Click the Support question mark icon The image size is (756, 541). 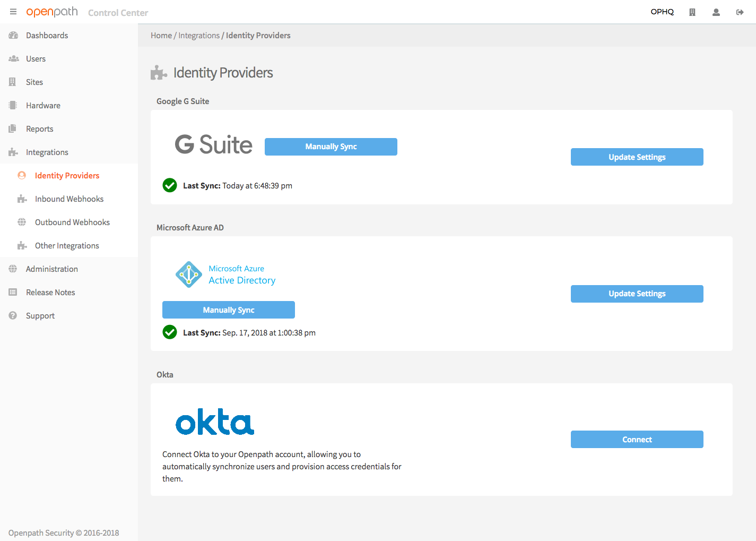coord(13,316)
